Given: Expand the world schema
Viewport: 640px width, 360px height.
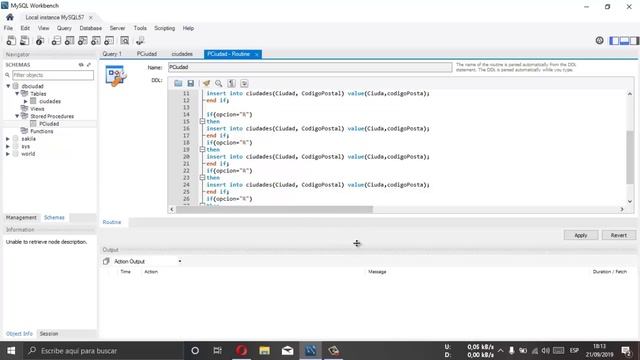Looking at the screenshot, I should coord(8,154).
